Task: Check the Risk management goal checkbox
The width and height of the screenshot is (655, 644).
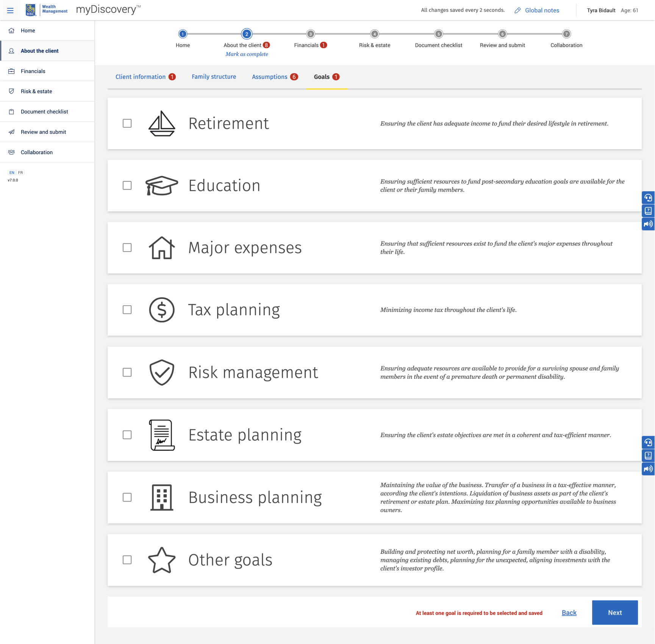Action: (x=127, y=372)
